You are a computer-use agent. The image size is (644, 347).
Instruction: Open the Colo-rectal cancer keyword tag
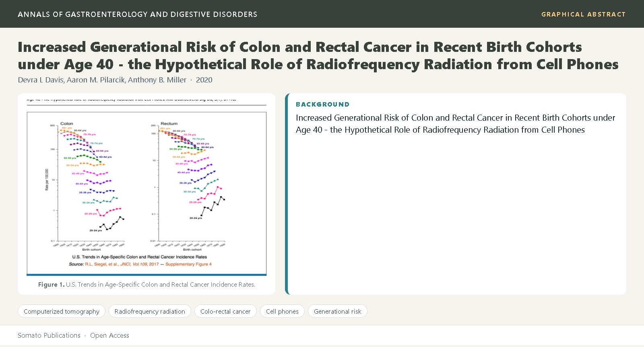pos(225,311)
